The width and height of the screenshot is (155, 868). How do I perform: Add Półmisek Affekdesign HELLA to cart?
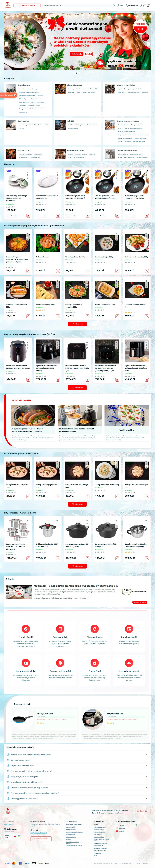point(58,216)
